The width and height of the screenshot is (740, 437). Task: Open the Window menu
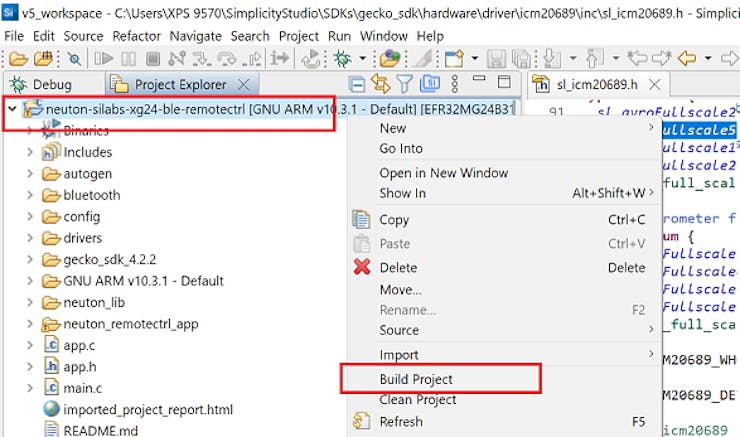384,36
